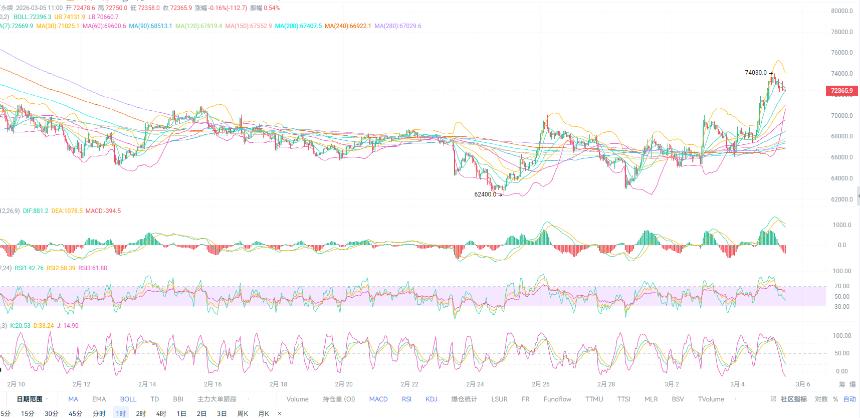This screenshot has height=418, width=860.
Task: Toggle the MA indicator
Action: click(73, 399)
